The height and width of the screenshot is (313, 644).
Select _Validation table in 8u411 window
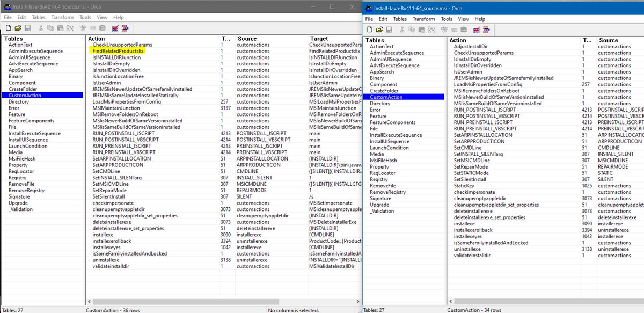[x=382, y=211]
